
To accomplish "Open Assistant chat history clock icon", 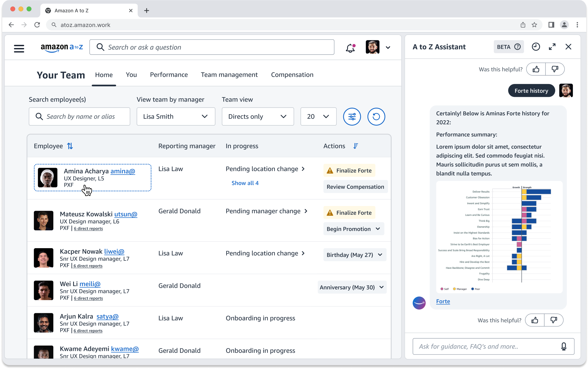I will tap(536, 47).
